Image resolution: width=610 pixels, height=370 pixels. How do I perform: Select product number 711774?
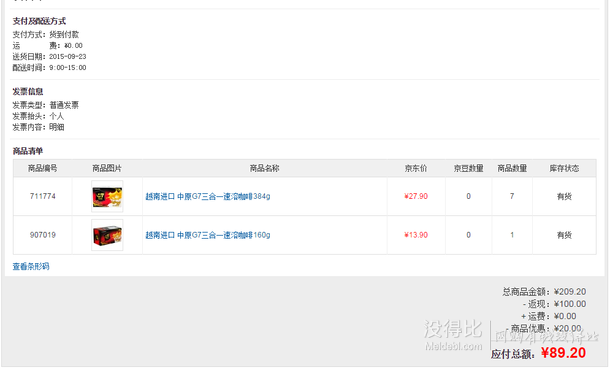43,196
